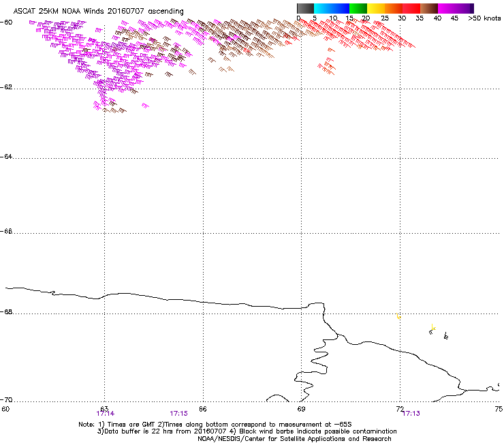Click the longitude label 66
The image size is (504, 443).
coord(203,409)
